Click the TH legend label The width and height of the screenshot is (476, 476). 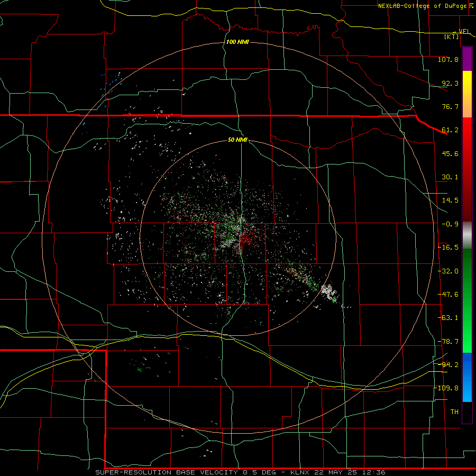pyautogui.click(x=454, y=412)
